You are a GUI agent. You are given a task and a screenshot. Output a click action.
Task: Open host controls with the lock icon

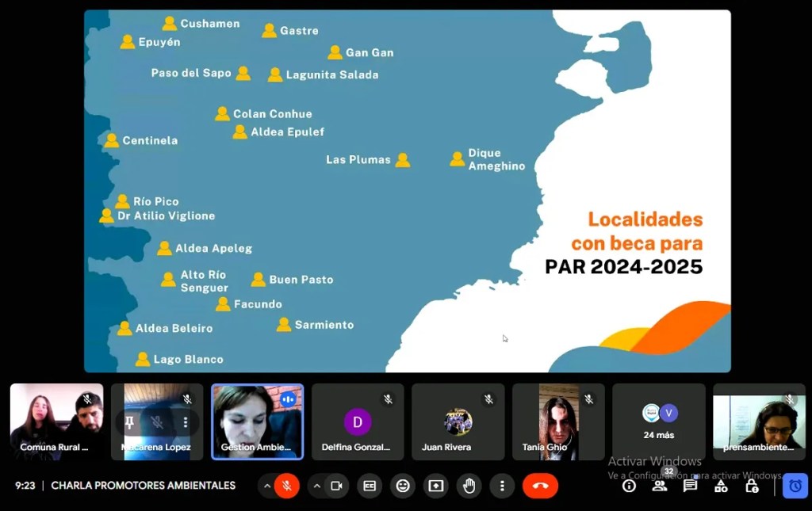(x=750, y=486)
